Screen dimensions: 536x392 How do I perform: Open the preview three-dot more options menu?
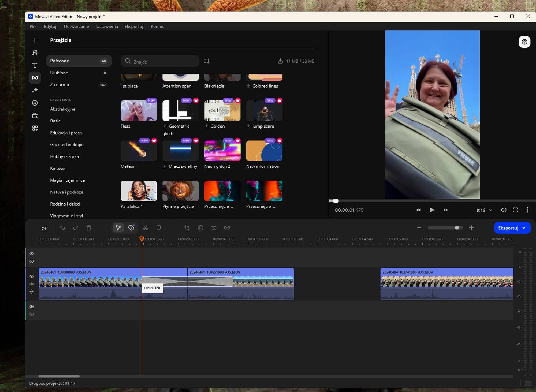tap(527, 210)
